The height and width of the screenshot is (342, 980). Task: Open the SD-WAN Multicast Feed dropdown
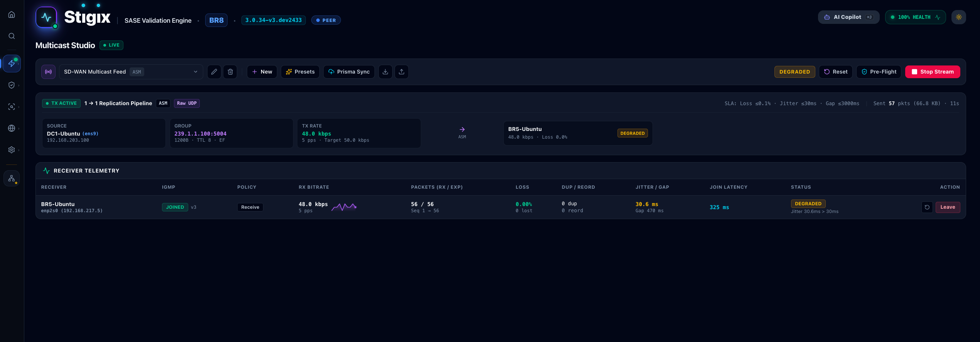click(131, 72)
